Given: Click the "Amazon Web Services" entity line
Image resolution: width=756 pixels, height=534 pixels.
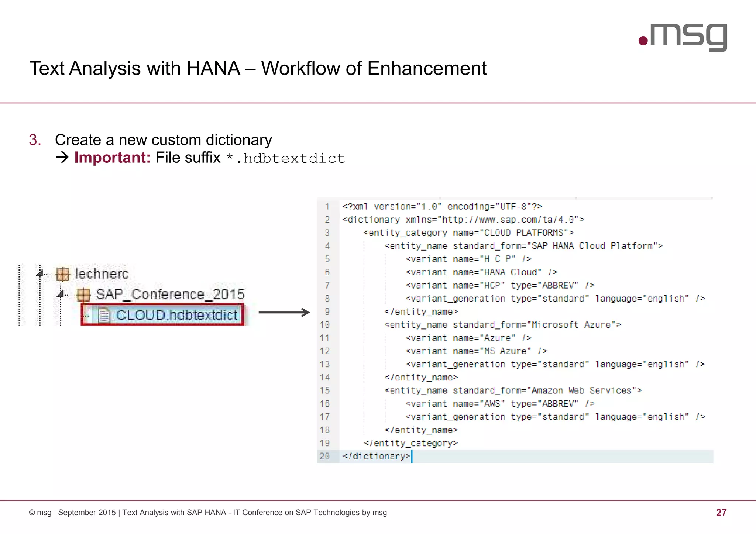Looking at the screenshot, I should pyautogui.click(x=513, y=390).
